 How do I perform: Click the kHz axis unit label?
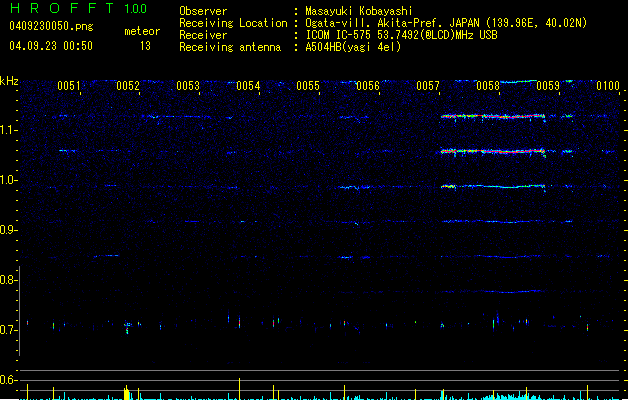click(x=9, y=81)
